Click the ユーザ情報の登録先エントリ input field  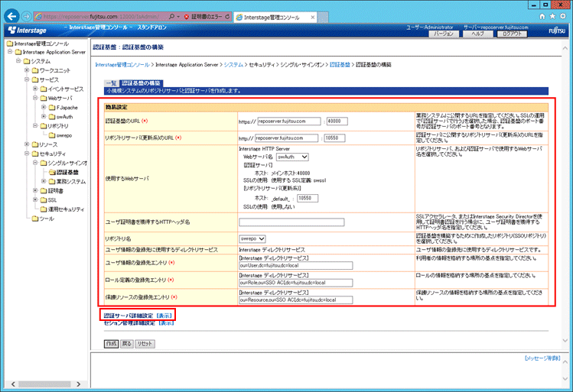pos(296,266)
